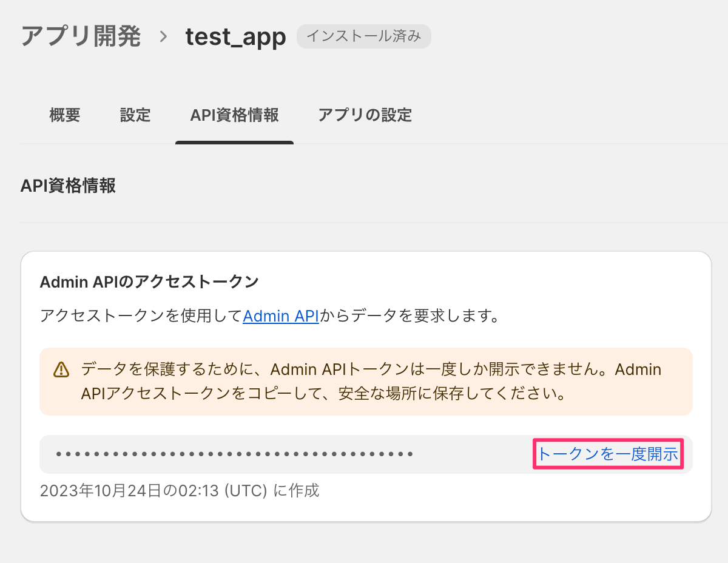The width and height of the screenshot is (728, 563).
Task: Click the Admin APIのアクセストークン card heading
Action: (x=149, y=281)
